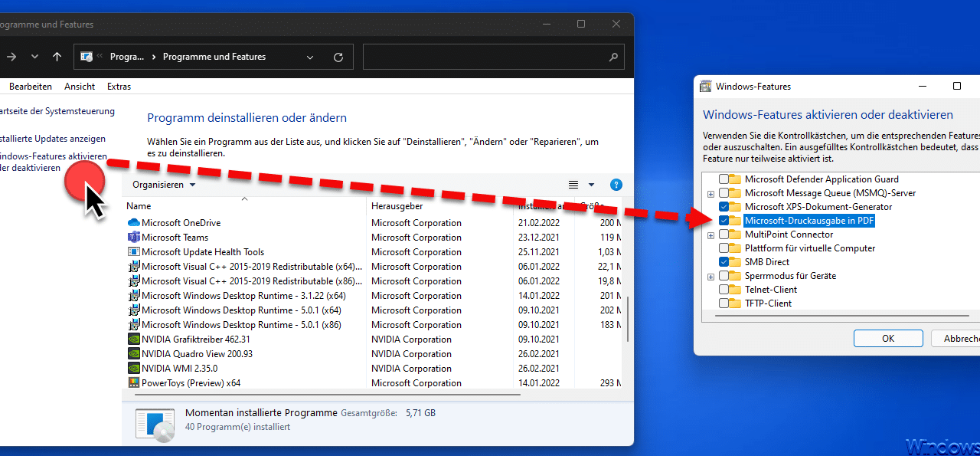Toggle Microsoft Message Queue (MSMQ)-Server checkbox
Viewport: 980px width, 456px height.
[724, 193]
